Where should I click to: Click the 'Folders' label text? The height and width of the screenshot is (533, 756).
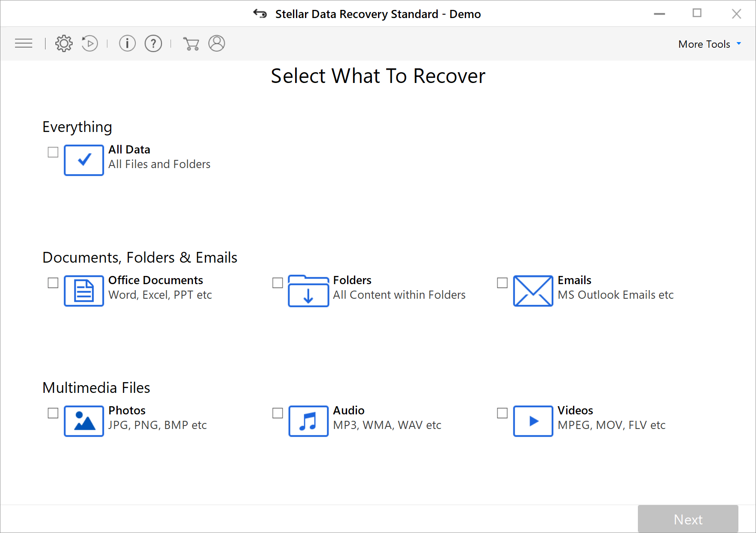[x=352, y=280]
